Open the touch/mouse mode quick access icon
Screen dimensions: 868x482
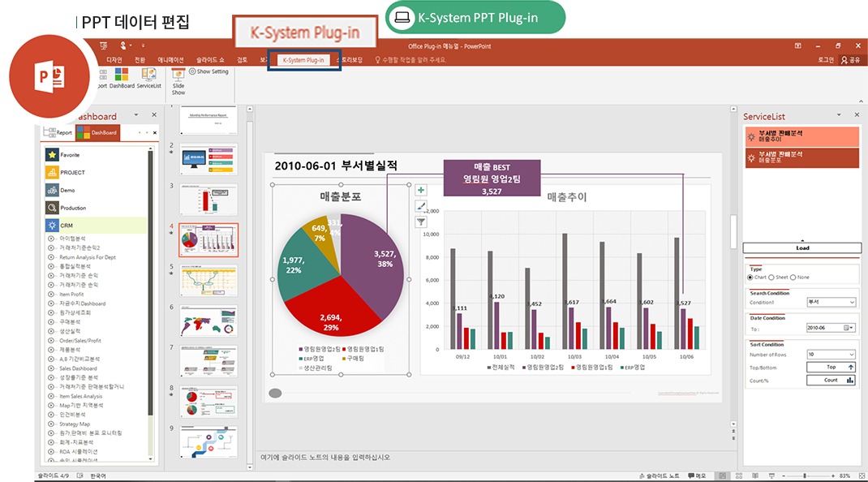click(x=123, y=45)
